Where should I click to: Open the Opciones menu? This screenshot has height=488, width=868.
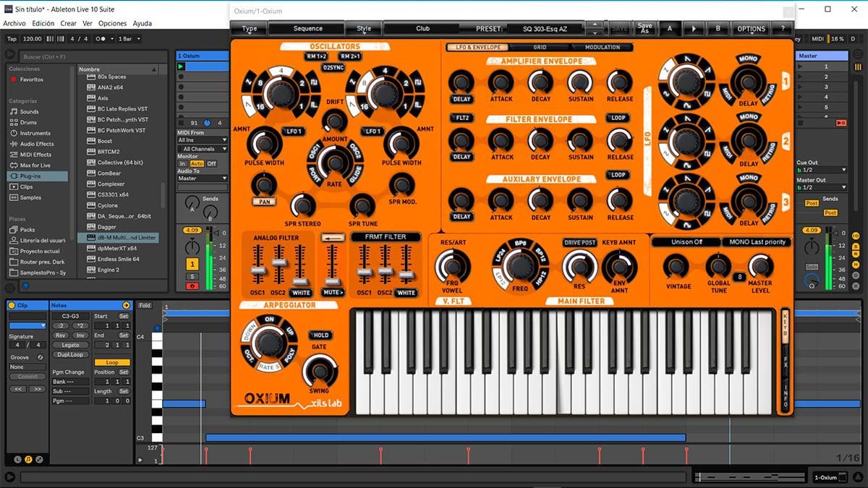coord(112,23)
